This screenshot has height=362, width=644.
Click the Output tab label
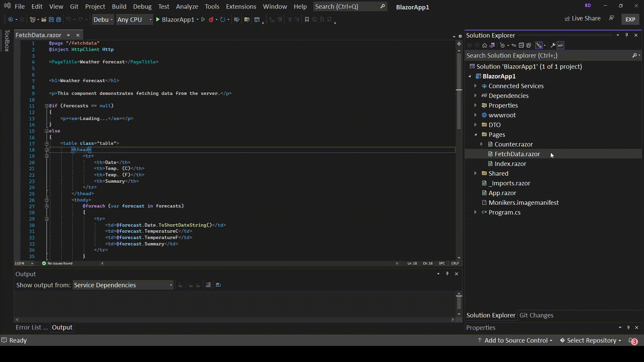click(62, 327)
